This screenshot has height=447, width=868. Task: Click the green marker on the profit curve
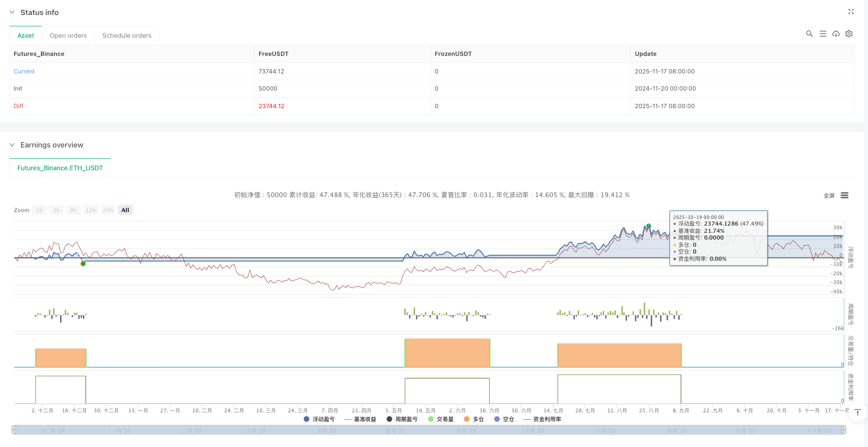(x=649, y=226)
